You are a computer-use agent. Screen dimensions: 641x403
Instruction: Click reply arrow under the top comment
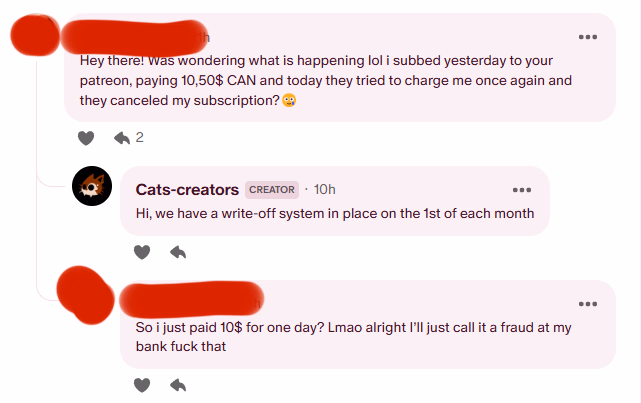122,137
